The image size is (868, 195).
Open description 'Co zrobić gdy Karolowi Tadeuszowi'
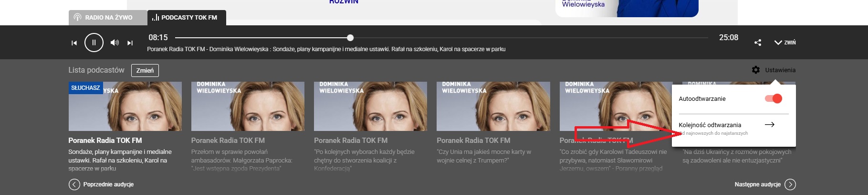(613, 160)
